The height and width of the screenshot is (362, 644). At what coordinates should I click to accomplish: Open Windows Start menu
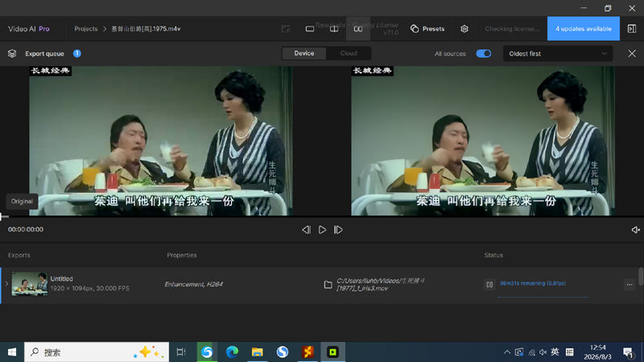click(x=12, y=352)
